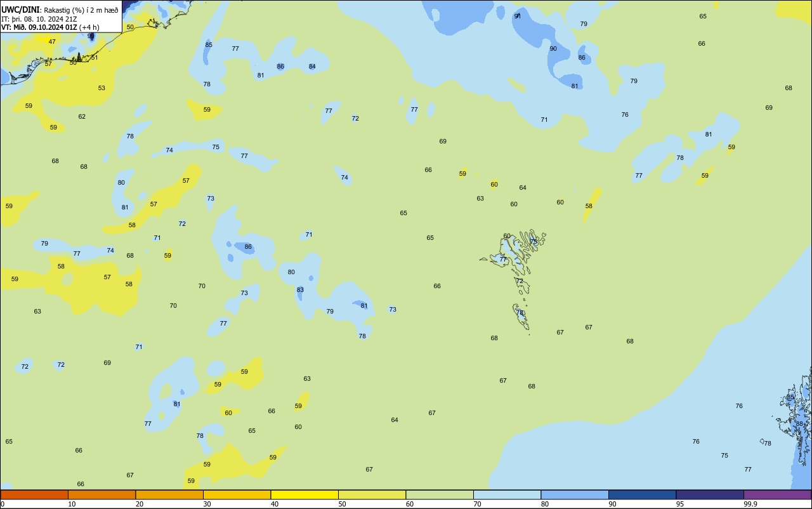Click the 70–80 pale blue legend swatch
Image resolution: width=812 pixels, height=509 pixels.
507,494
